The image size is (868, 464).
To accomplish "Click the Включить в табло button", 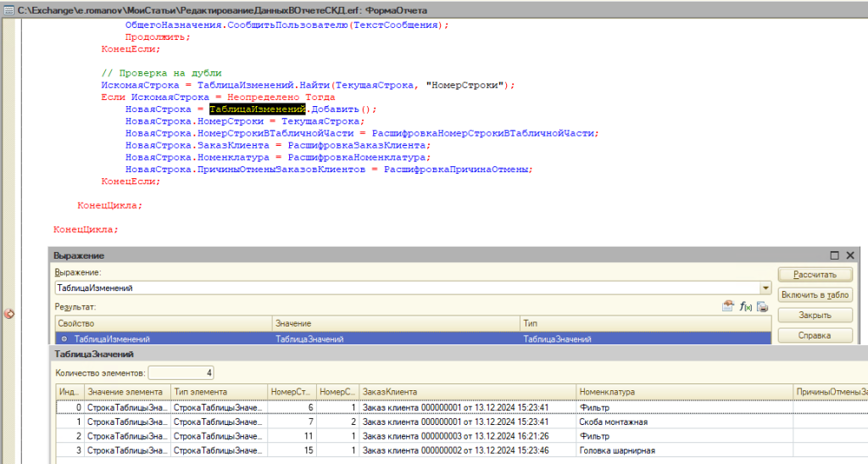I will (x=815, y=294).
